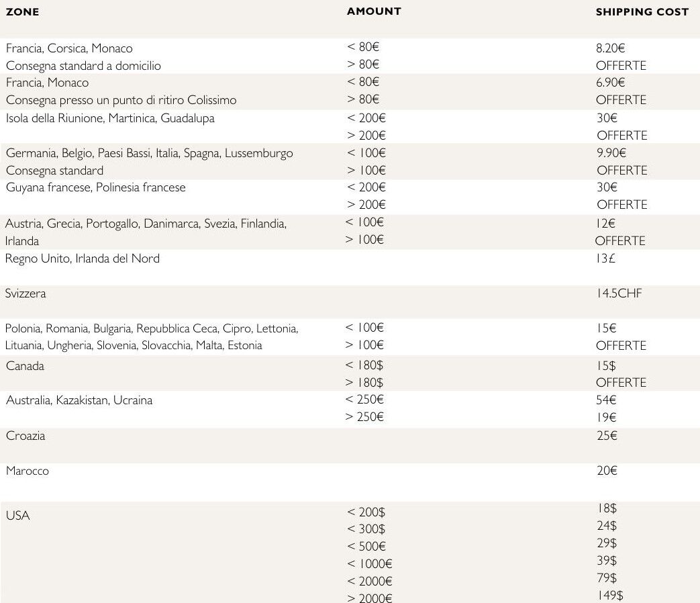Click Regno Unito, Irlanda del Nord
The width and height of the screenshot is (700, 603).
click(83, 259)
